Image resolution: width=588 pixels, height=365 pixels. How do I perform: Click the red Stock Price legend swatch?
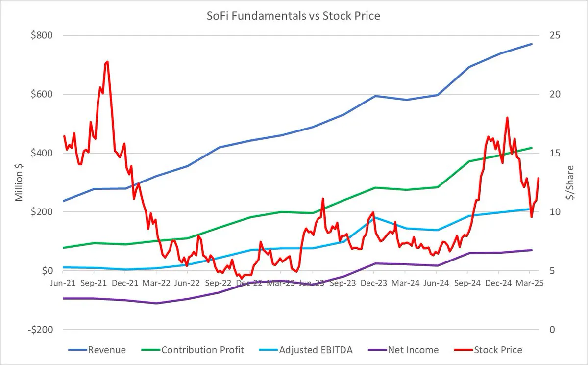click(x=463, y=350)
